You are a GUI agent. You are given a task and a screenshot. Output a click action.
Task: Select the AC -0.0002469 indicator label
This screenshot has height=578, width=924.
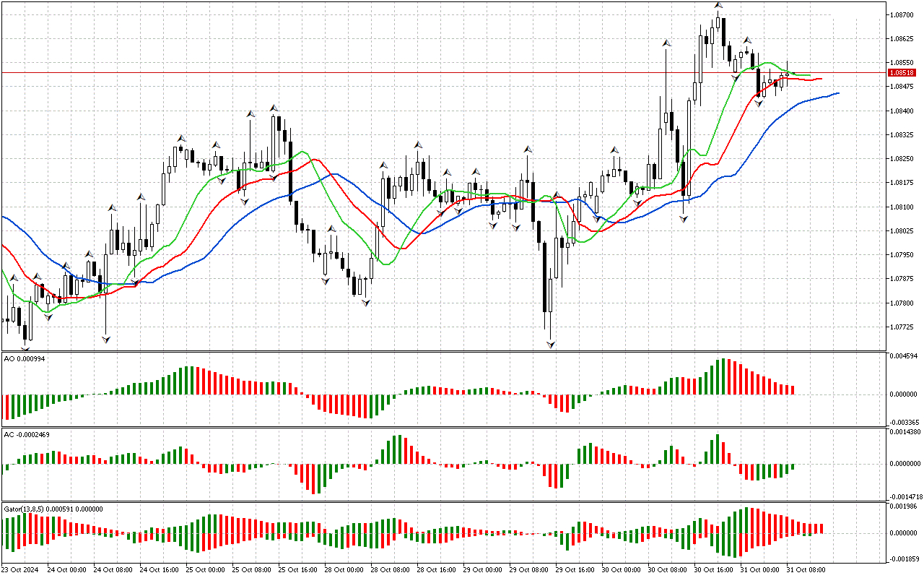pyautogui.click(x=27, y=434)
